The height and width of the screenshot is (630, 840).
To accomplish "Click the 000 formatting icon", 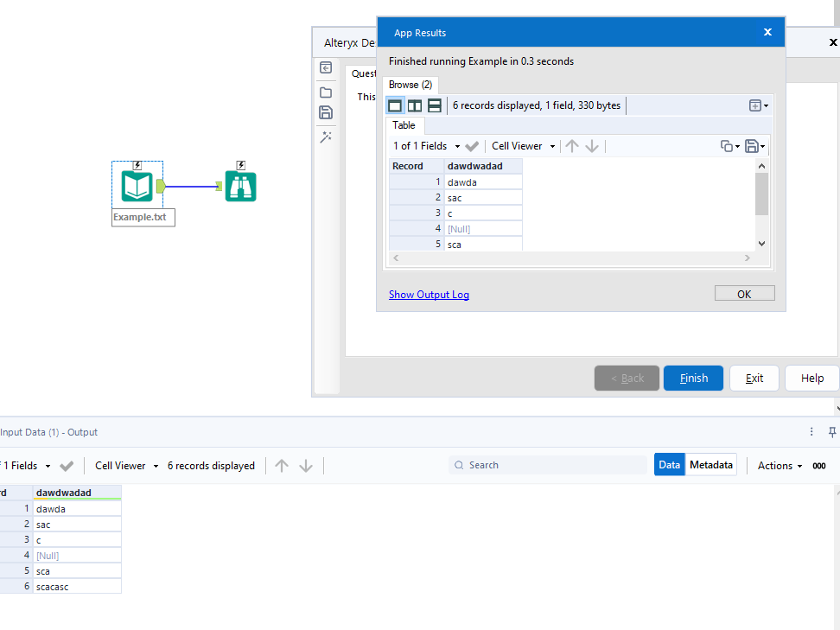I will pos(819,466).
